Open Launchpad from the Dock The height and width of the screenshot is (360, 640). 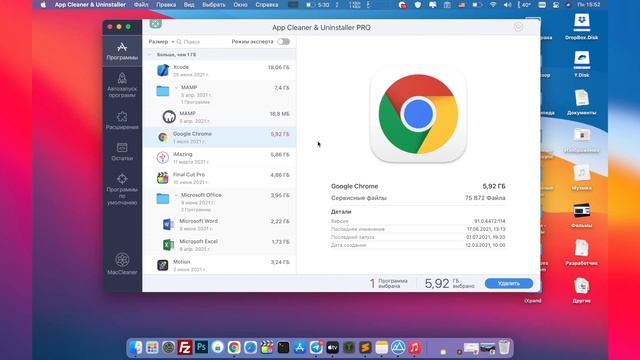click(152, 347)
